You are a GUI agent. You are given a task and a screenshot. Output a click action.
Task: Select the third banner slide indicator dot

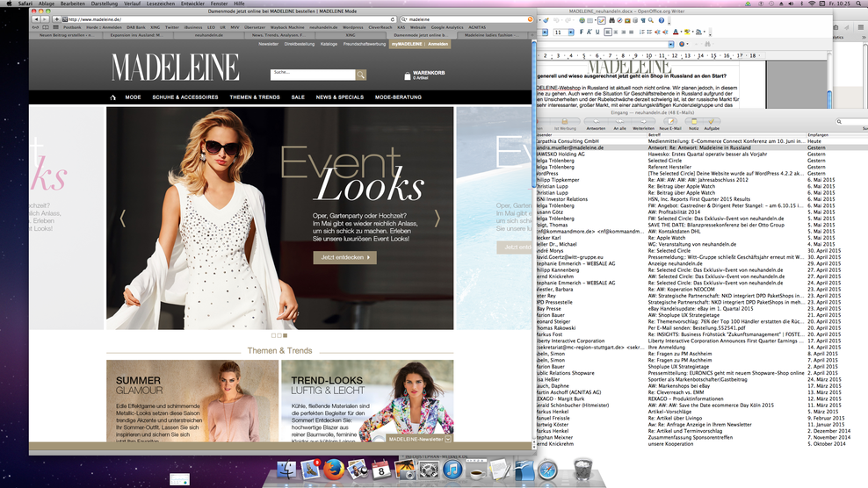[x=286, y=335]
